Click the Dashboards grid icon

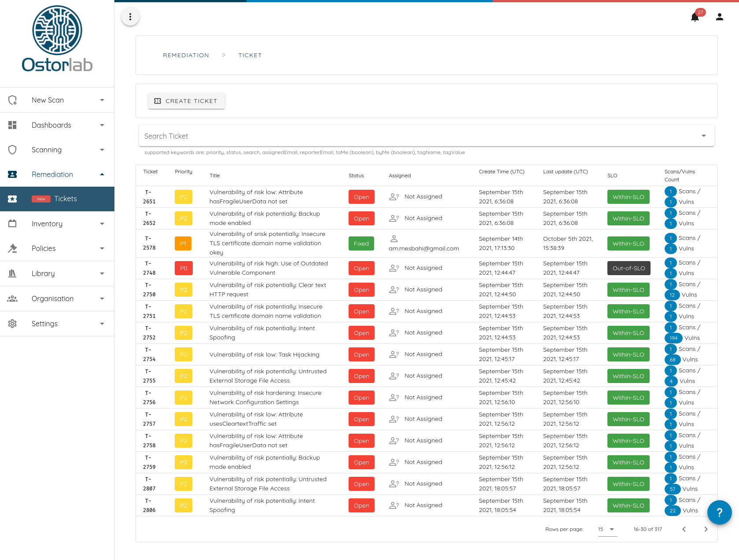[12, 125]
